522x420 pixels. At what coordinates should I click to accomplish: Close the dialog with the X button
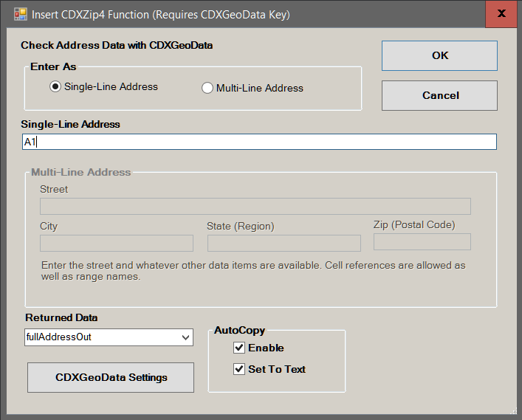click(501, 13)
